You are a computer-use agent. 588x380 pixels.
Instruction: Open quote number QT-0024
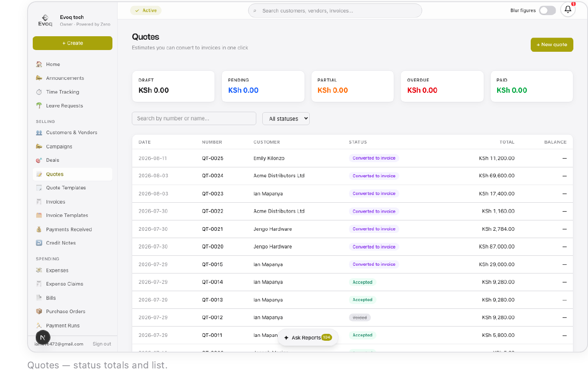click(213, 176)
